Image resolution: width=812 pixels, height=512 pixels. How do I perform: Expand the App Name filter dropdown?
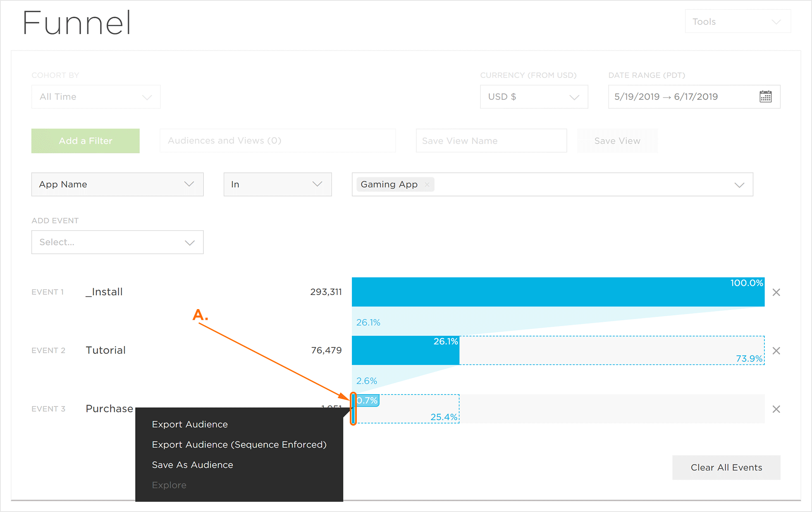[117, 184]
